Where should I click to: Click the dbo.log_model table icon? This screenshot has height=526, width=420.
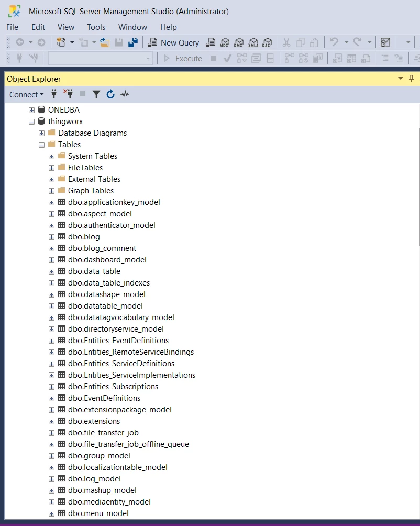pyautogui.click(x=62, y=479)
